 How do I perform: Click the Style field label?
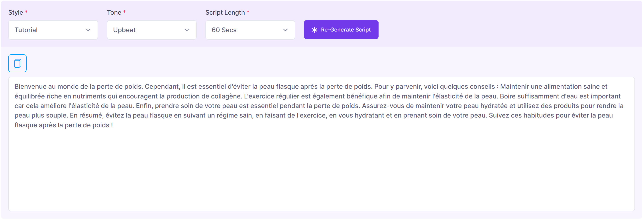(16, 12)
